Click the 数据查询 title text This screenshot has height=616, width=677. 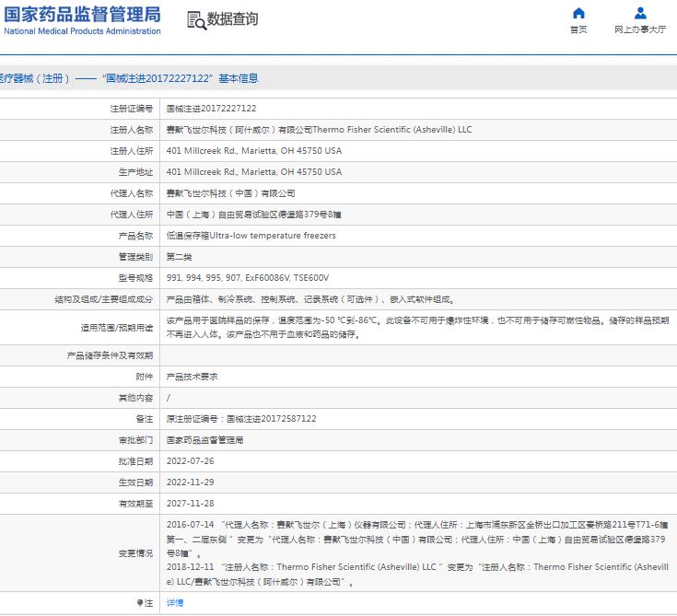coord(232,19)
